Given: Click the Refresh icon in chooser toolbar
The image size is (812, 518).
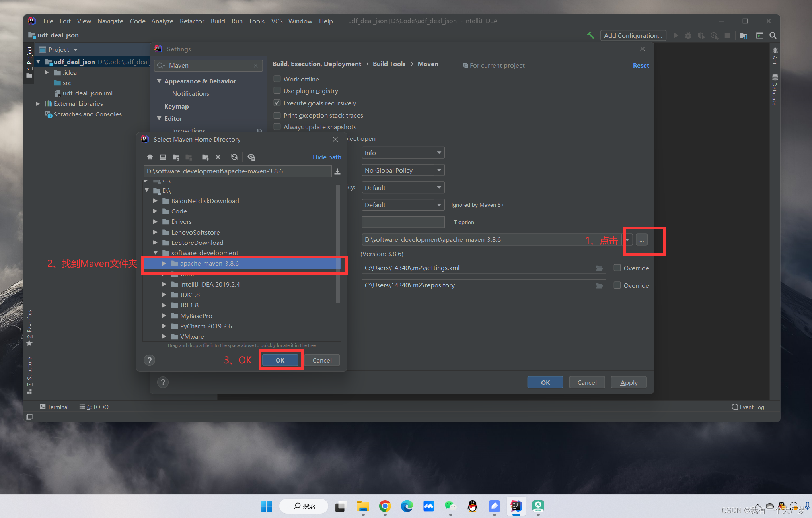Looking at the screenshot, I should click(234, 157).
